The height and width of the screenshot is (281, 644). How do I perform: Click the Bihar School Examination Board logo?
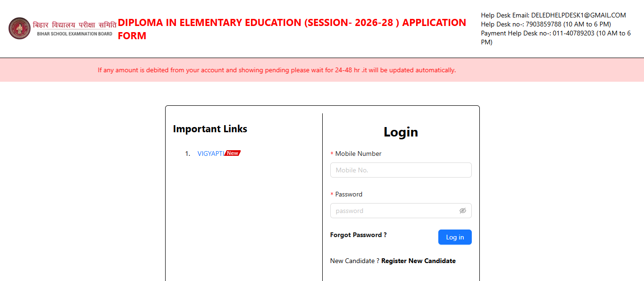(19, 28)
